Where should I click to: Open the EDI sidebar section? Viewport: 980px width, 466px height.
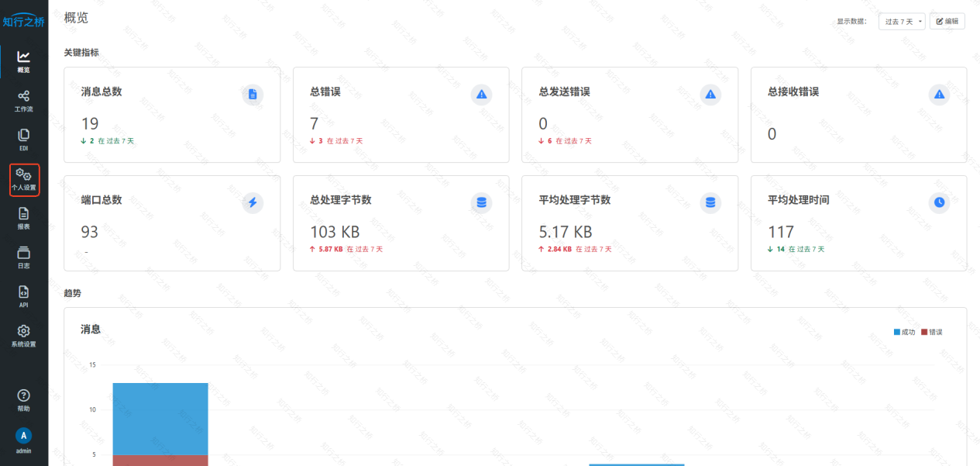tap(24, 139)
